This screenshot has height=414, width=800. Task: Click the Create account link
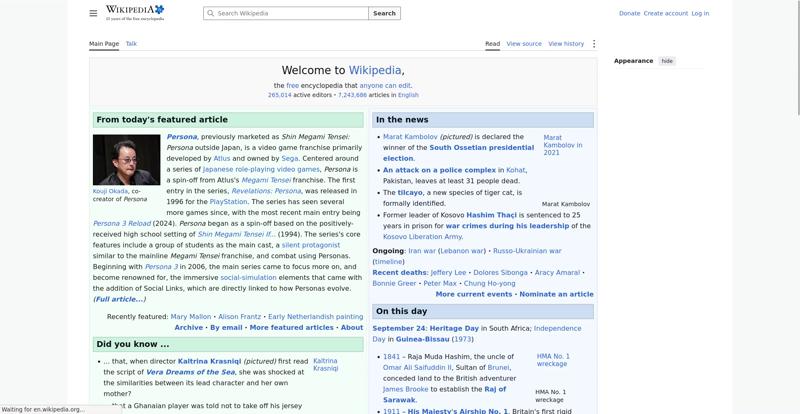pos(665,13)
